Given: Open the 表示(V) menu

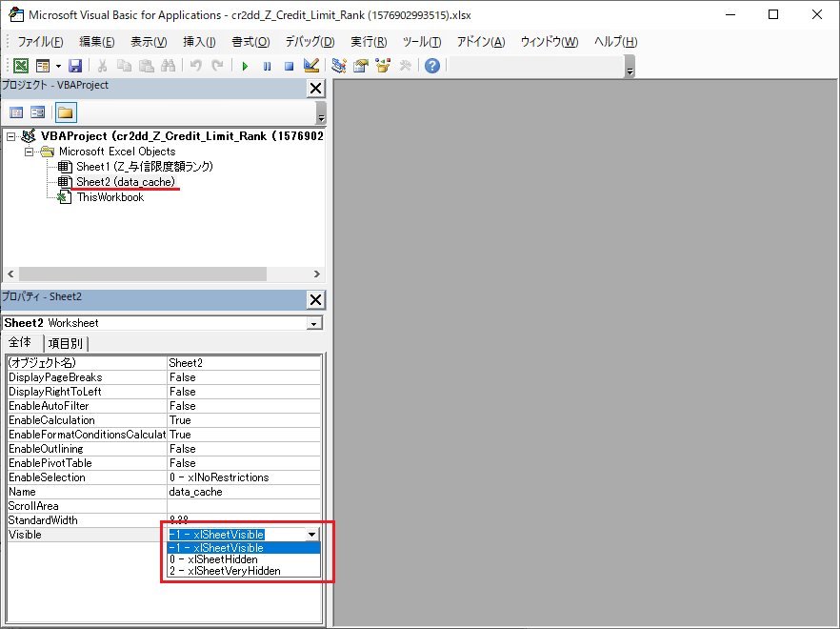Looking at the screenshot, I should click(149, 42).
